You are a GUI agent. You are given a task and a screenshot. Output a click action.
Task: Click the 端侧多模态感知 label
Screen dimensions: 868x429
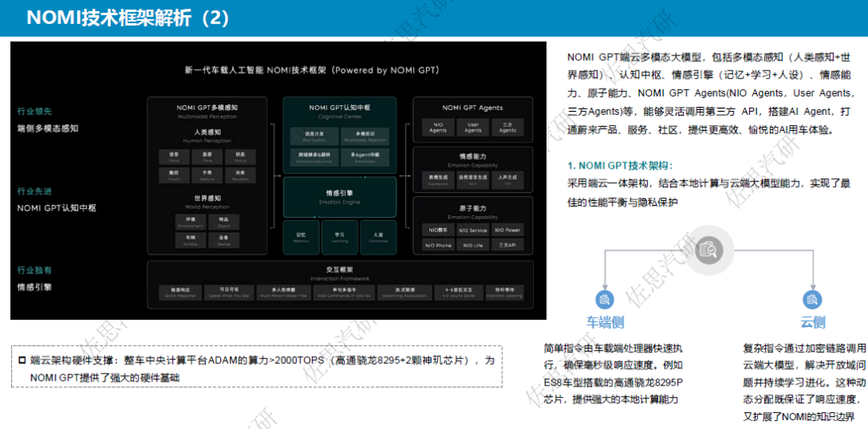click(x=47, y=129)
